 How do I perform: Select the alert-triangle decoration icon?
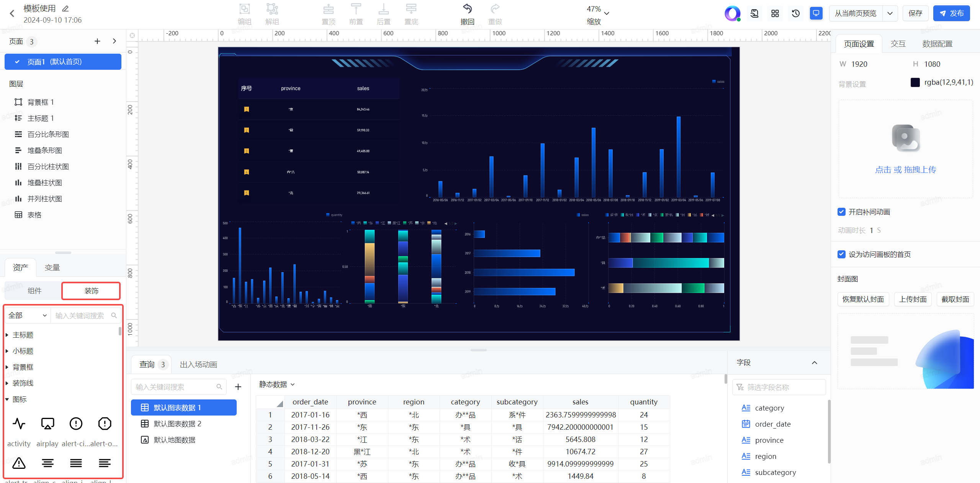19,463
